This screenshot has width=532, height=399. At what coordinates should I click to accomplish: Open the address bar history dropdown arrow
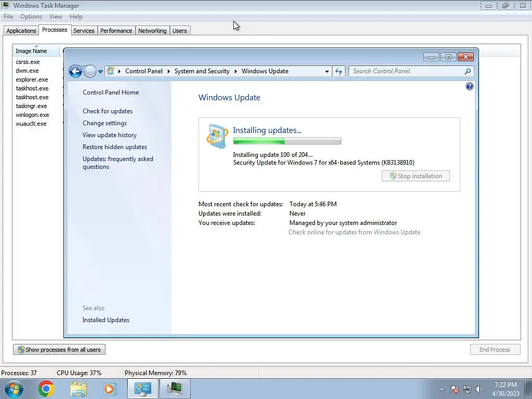point(327,71)
